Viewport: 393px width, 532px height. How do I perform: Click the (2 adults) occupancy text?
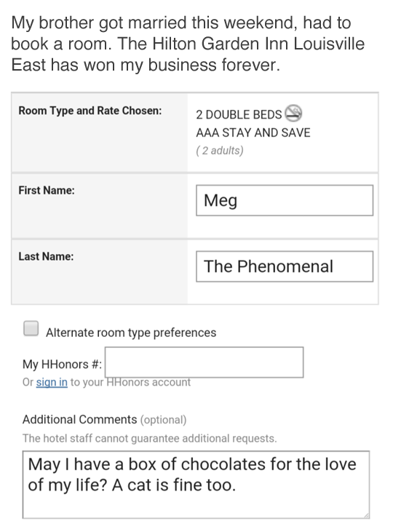point(220,151)
